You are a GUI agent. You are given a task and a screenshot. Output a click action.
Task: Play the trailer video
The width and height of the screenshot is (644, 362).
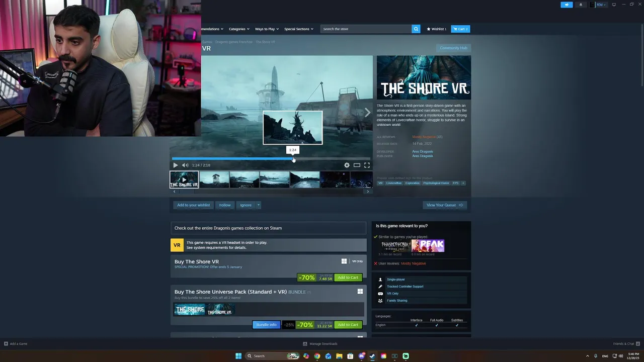point(175,165)
